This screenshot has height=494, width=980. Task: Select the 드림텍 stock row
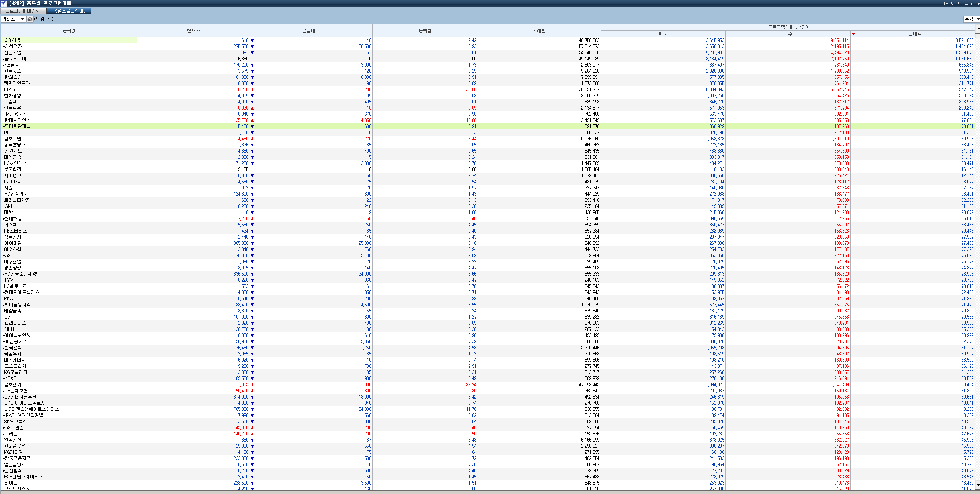(488, 102)
